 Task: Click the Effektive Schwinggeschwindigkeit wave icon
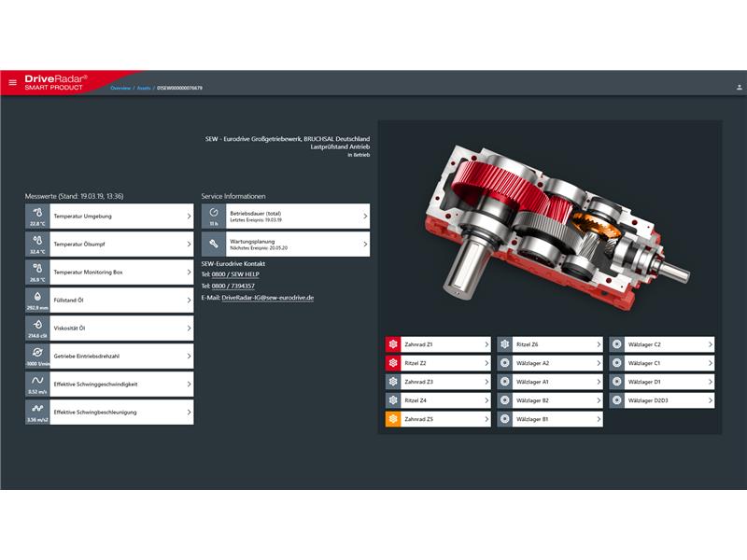coord(37,381)
